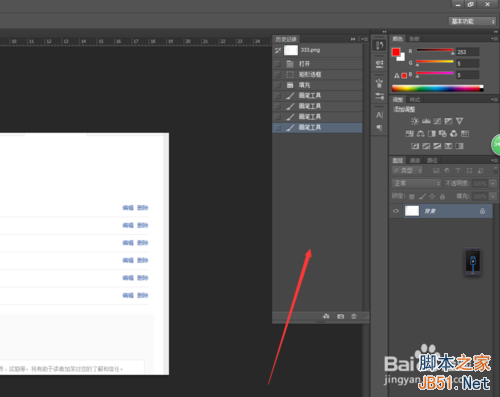Click the trash icon in History panel

pyautogui.click(x=354, y=316)
